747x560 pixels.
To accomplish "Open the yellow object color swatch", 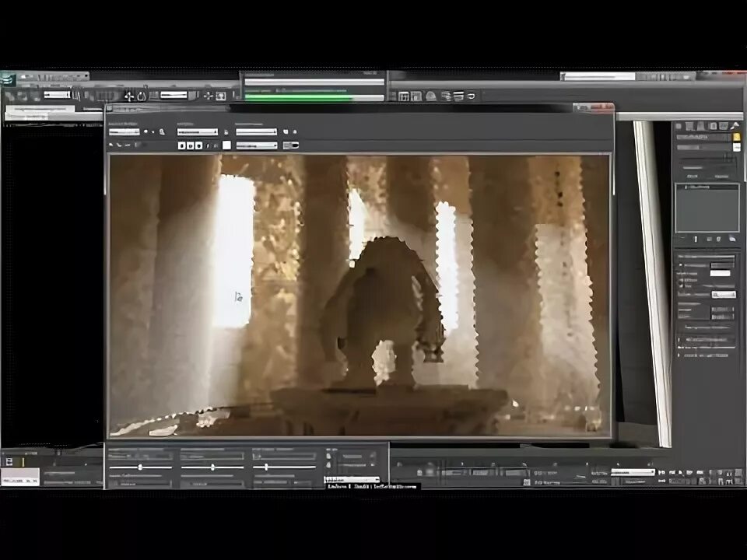I will (737, 137).
